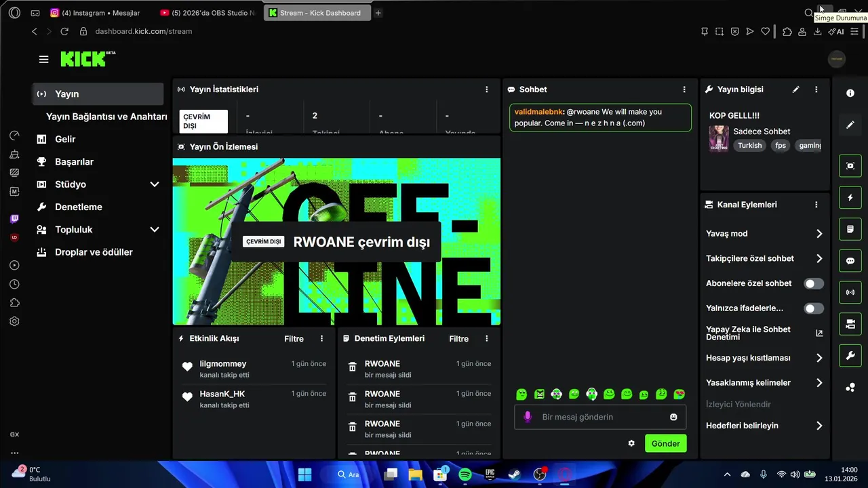Reload the page

[x=64, y=31]
